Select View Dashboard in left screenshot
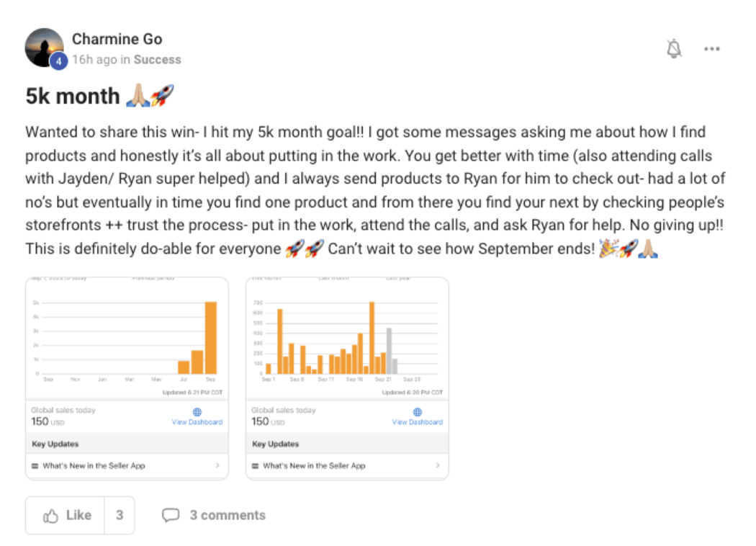This screenshot has height=546, width=756. click(197, 422)
